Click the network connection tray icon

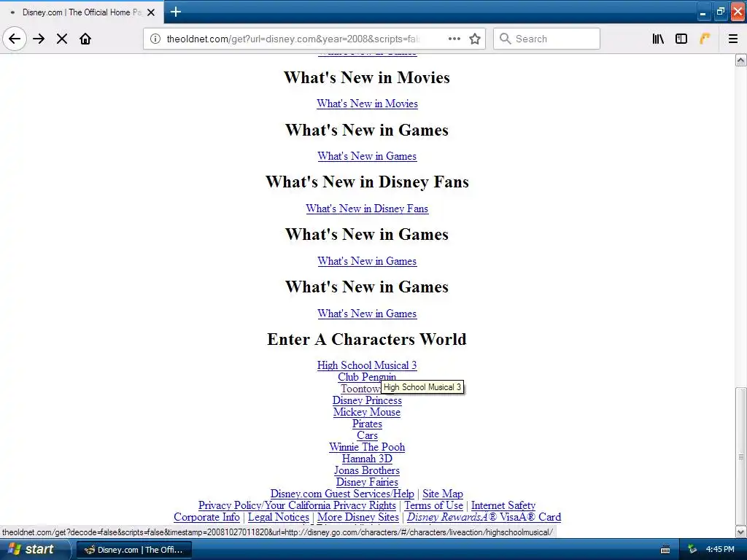pos(692,550)
